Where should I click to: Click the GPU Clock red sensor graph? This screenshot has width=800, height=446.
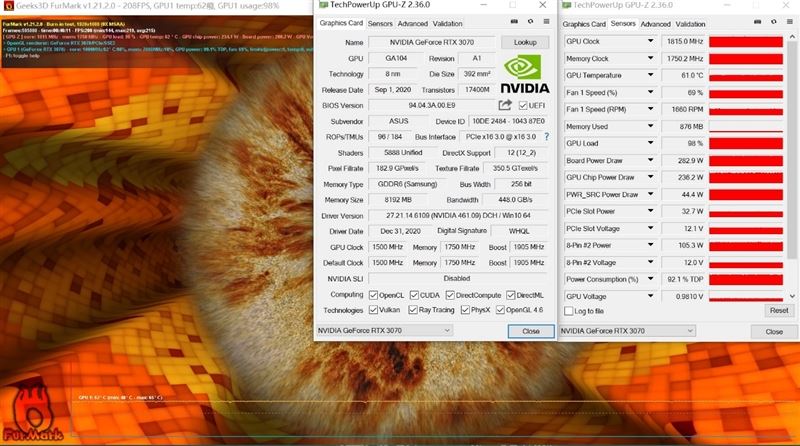point(746,41)
